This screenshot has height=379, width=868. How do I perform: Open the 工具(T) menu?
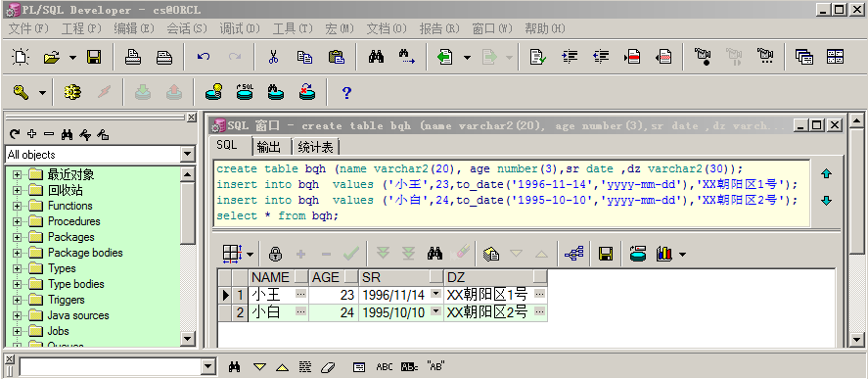pyautogui.click(x=293, y=28)
